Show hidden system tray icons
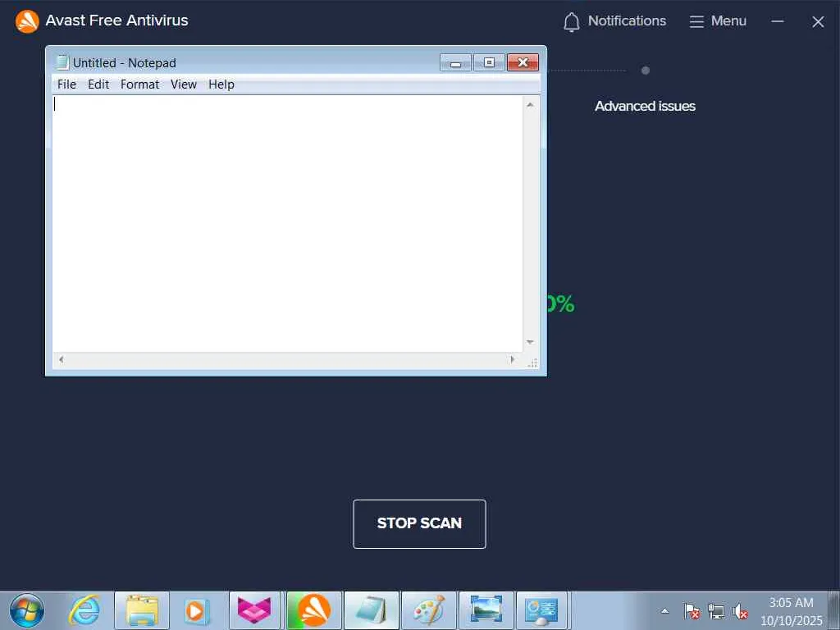 [664, 611]
